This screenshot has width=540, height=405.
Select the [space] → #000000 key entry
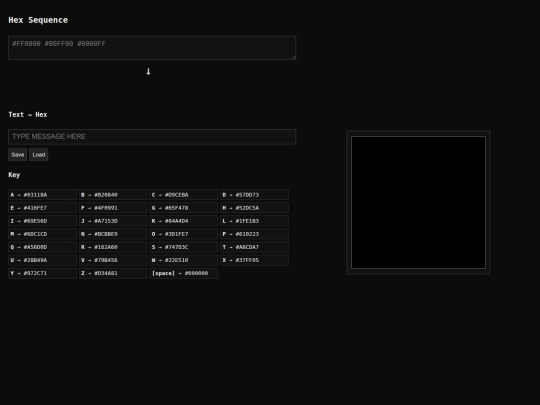[184, 273]
